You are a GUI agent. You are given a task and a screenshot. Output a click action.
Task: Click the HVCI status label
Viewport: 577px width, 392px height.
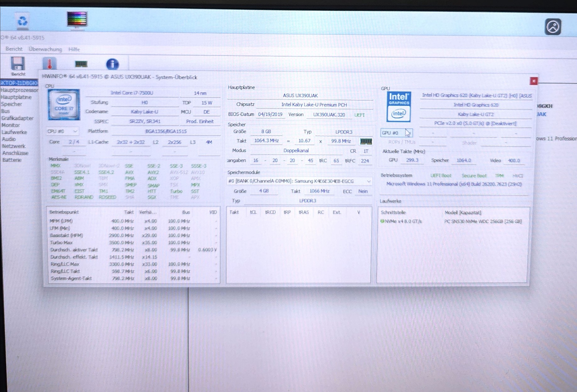point(518,176)
